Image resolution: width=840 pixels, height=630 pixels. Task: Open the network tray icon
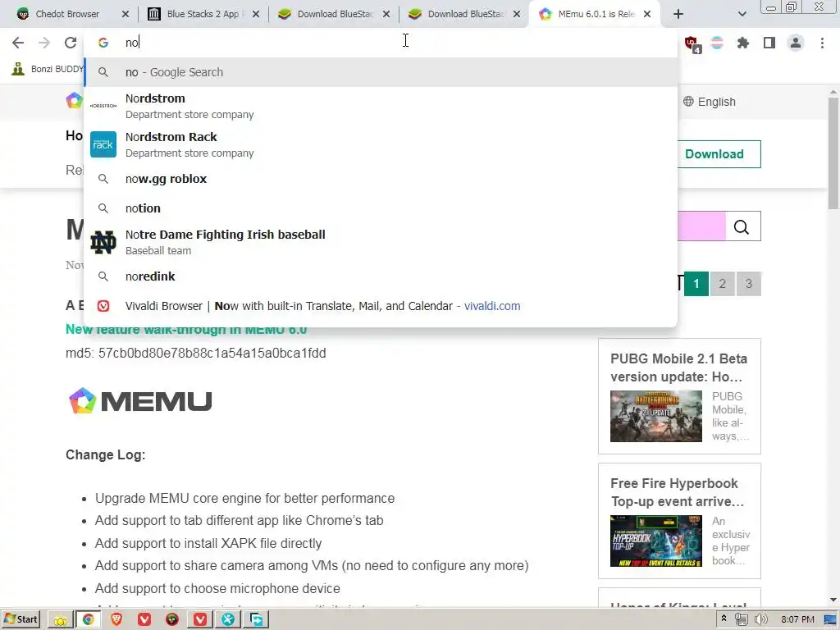click(x=742, y=619)
